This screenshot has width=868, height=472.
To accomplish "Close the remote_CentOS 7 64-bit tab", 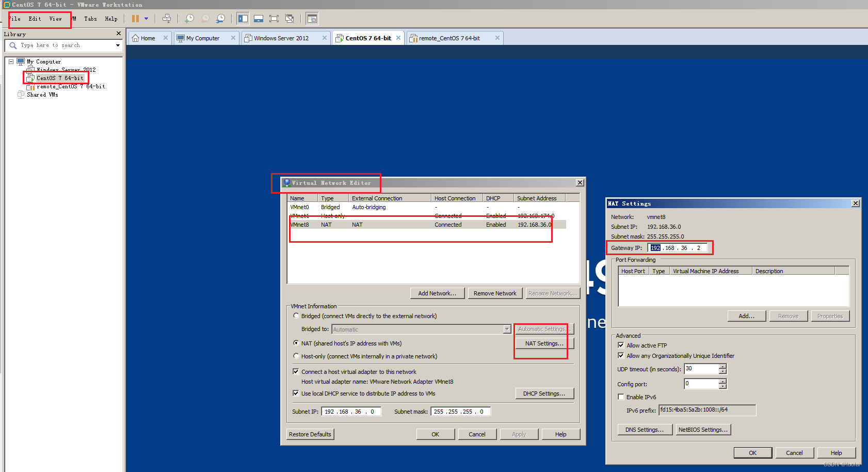I will (x=497, y=38).
